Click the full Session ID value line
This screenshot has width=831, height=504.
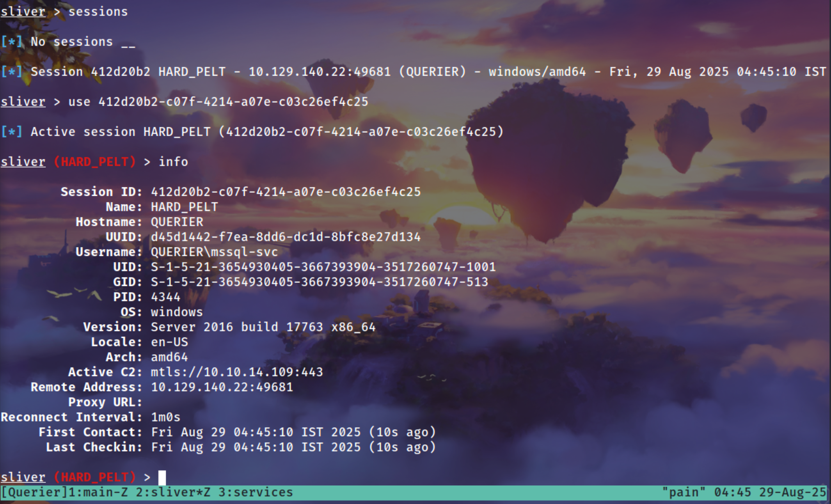pyautogui.click(x=286, y=192)
